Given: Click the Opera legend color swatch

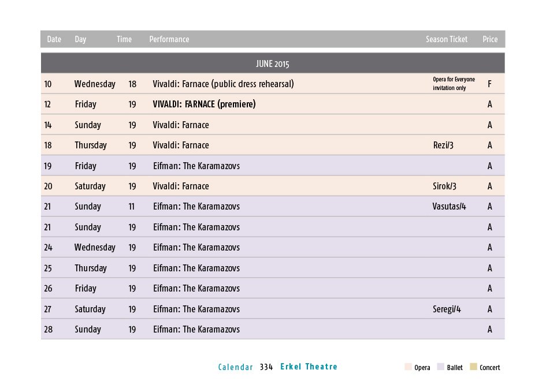Looking at the screenshot, I should (408, 367).
